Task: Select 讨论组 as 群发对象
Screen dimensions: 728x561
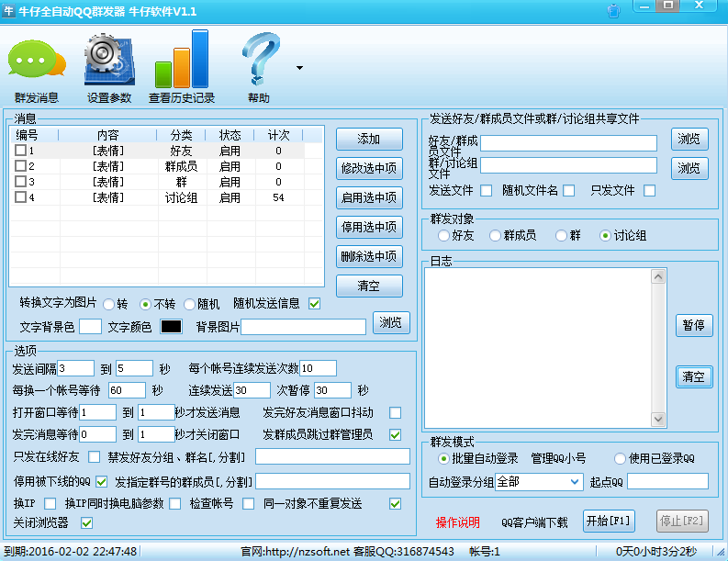Action: tap(605, 236)
